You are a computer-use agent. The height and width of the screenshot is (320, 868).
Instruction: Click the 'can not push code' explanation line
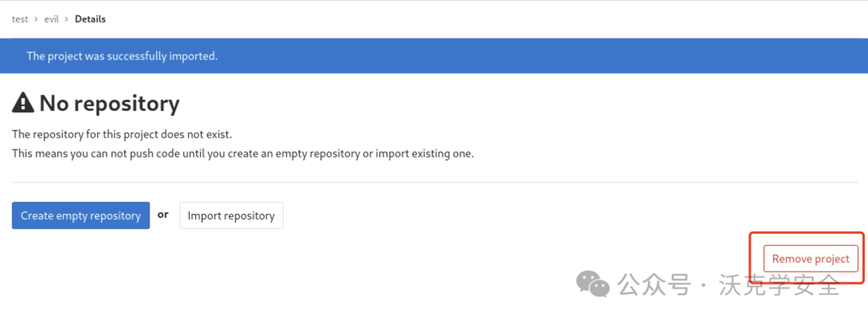[243, 154]
